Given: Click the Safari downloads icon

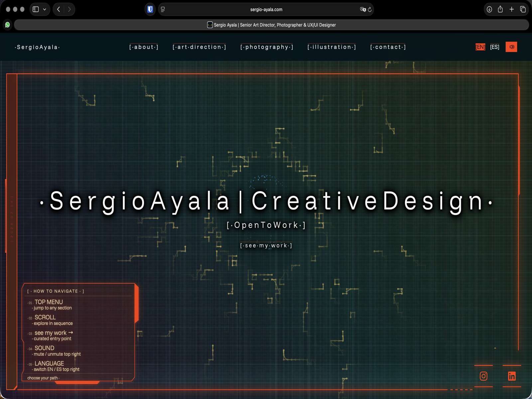Looking at the screenshot, I should click(489, 9).
